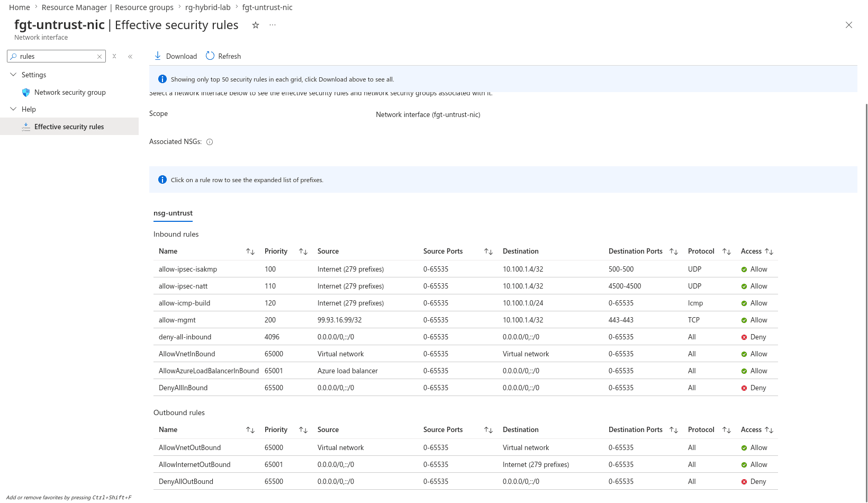Click the Refresh button label
This screenshot has height=503, width=868.
(230, 57)
